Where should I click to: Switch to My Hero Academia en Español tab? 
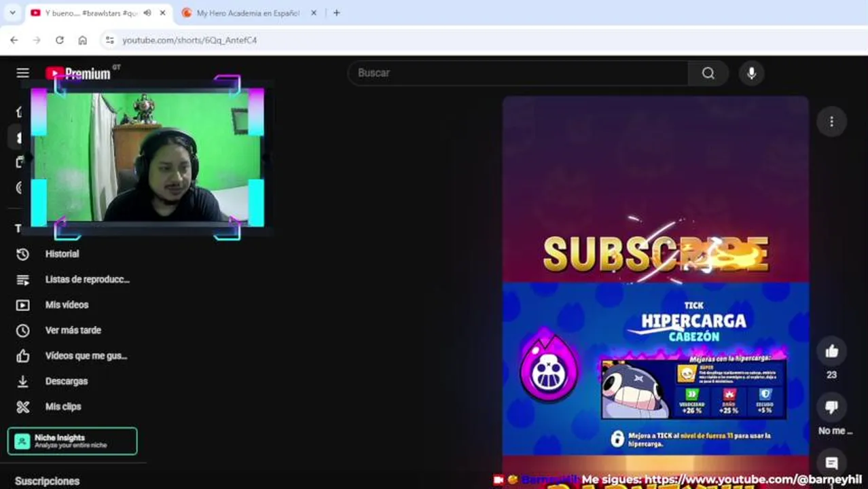coord(249,13)
